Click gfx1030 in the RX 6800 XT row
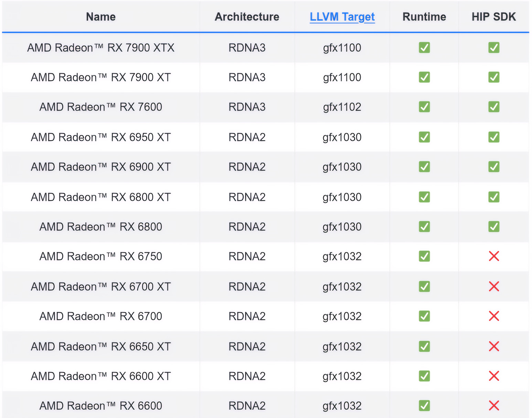Screen dimensions: 532x418 pyautogui.click(x=342, y=197)
